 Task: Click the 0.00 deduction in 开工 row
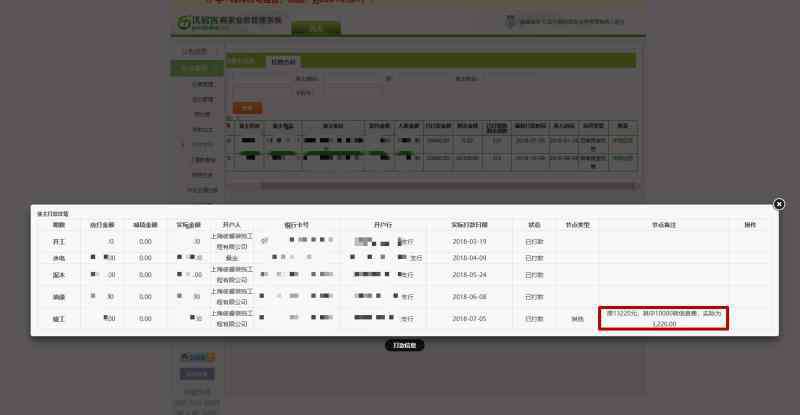145,242
